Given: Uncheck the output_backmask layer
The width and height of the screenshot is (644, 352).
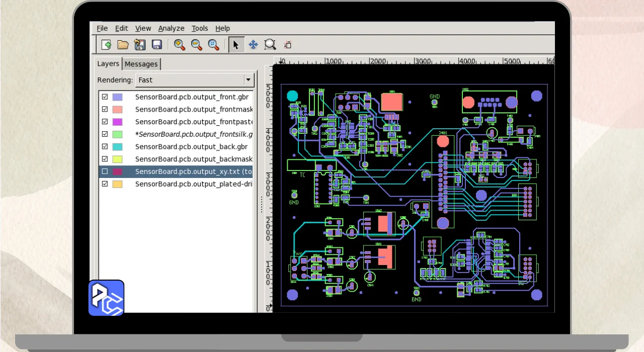Looking at the screenshot, I should 105,159.
